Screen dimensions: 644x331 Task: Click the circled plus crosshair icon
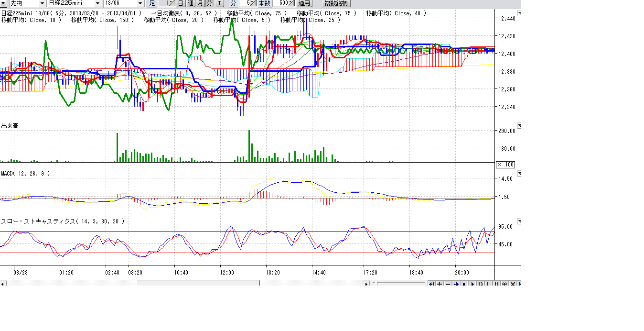click(x=504, y=284)
